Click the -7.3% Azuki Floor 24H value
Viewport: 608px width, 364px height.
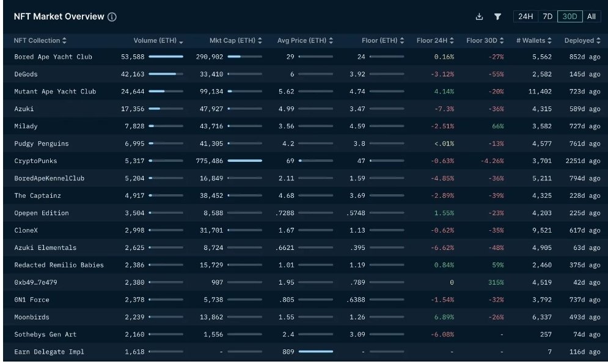click(444, 109)
